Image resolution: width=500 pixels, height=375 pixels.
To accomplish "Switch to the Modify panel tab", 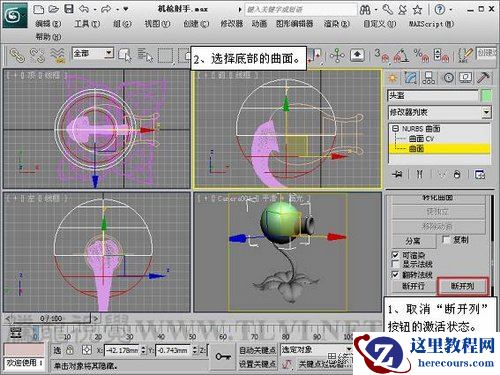I will (x=411, y=78).
